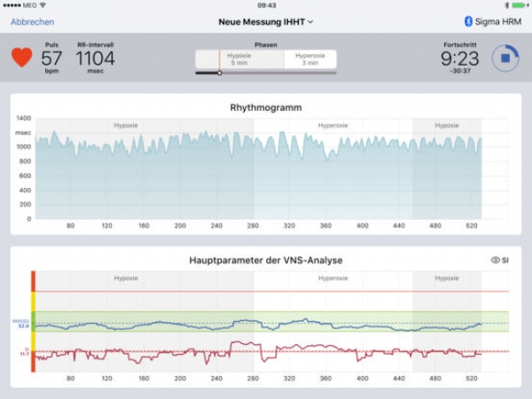Image resolution: width=532 pixels, height=399 pixels.
Task: Click the first Hypoxie label in Rhythmogramm
Action: coord(126,126)
